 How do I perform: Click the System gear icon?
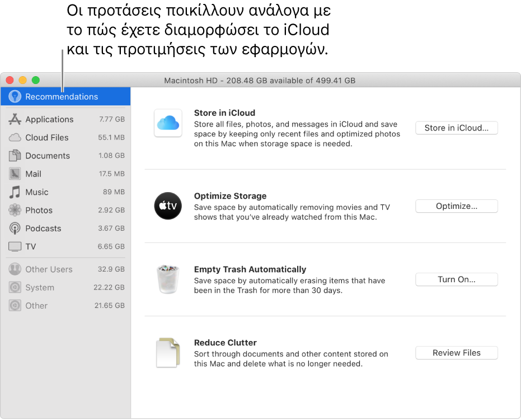[x=15, y=287]
